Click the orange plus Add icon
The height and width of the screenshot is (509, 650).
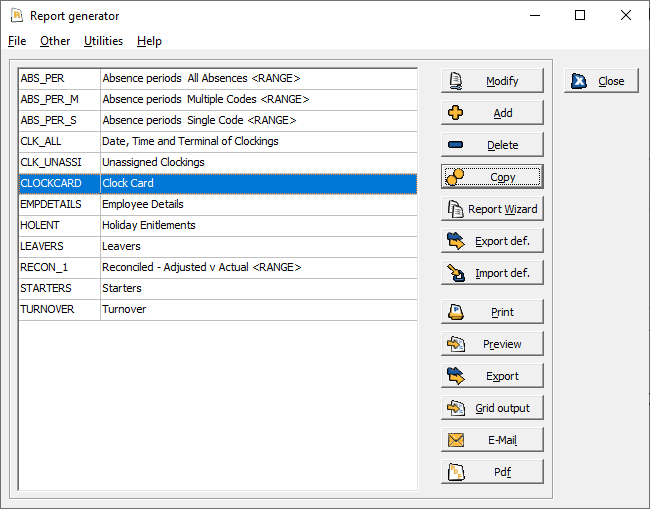click(x=456, y=113)
